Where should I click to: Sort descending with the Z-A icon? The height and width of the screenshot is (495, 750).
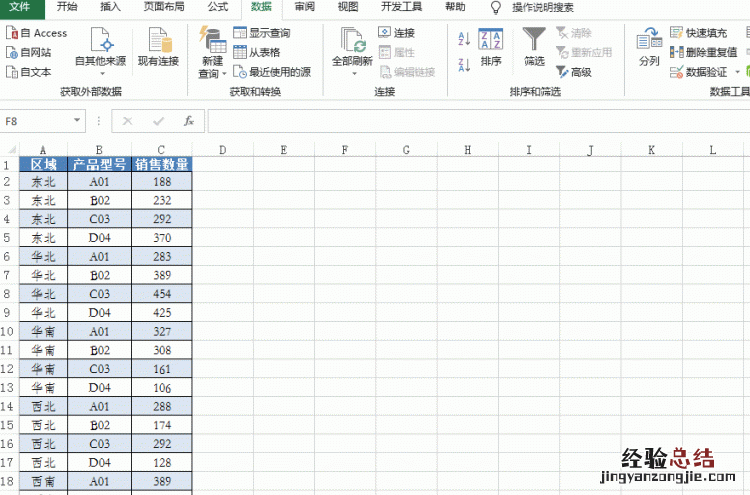tap(464, 64)
